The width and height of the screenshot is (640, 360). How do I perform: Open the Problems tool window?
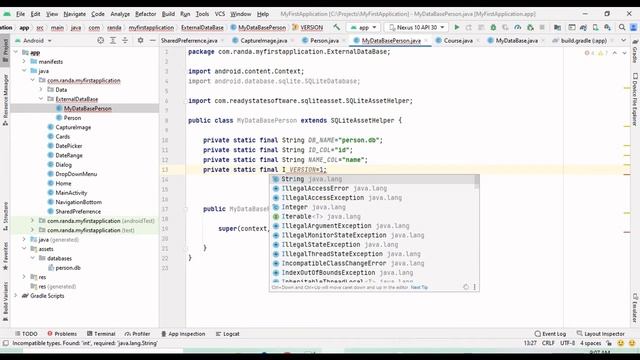(62, 333)
